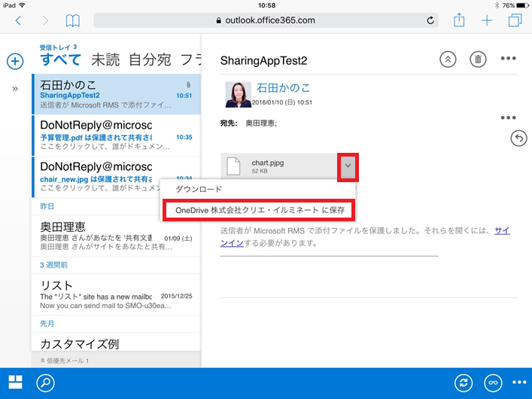Open 予算管理.pdf protected share message

tap(117, 136)
